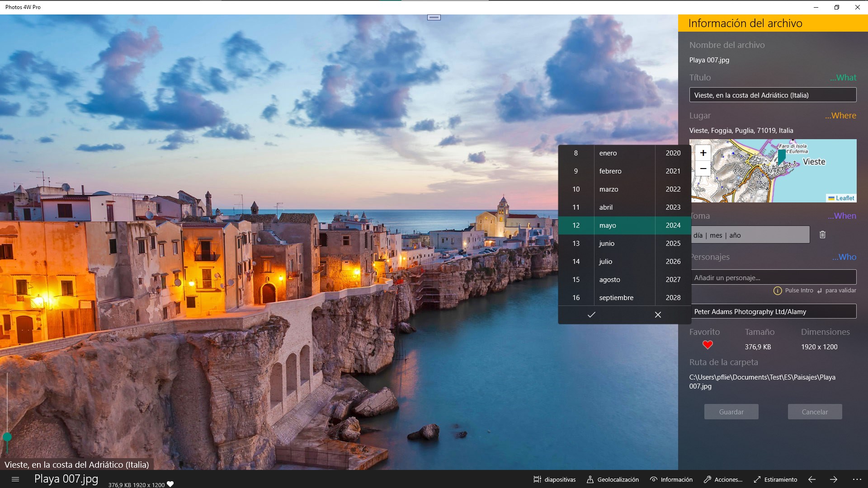
Task: Delete the date using the trash icon
Action: tap(822, 235)
